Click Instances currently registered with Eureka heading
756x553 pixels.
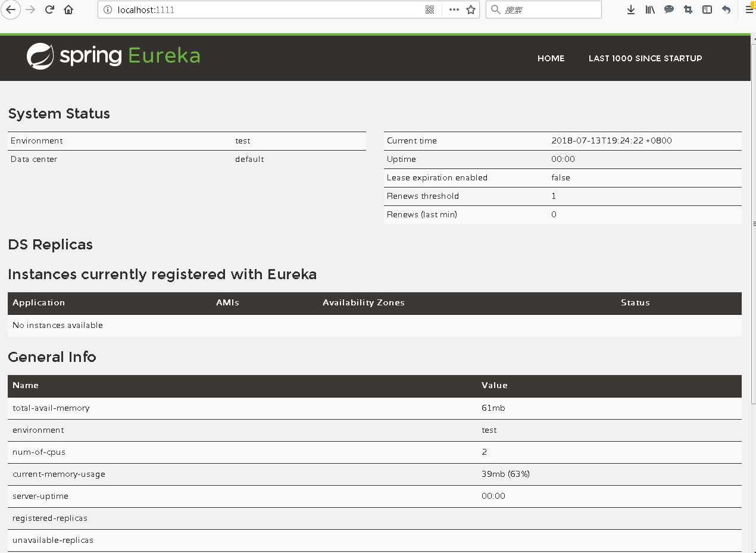162,274
